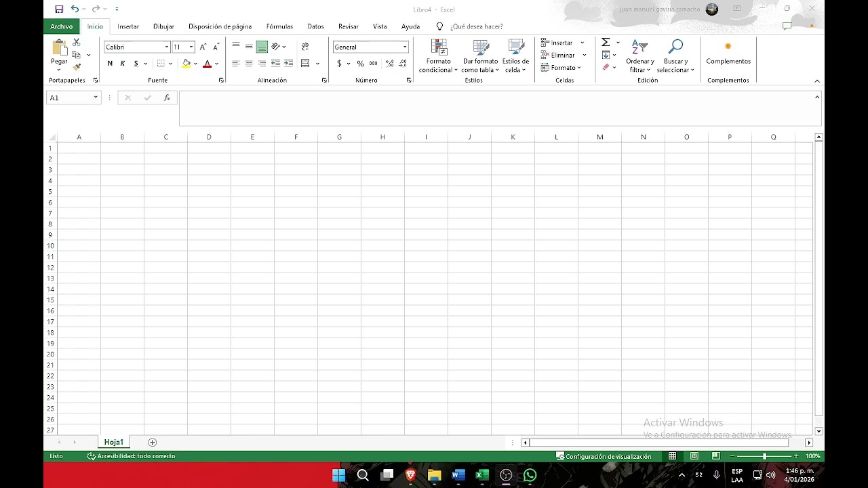Expand the Estilos de celda menu

[x=516, y=56]
